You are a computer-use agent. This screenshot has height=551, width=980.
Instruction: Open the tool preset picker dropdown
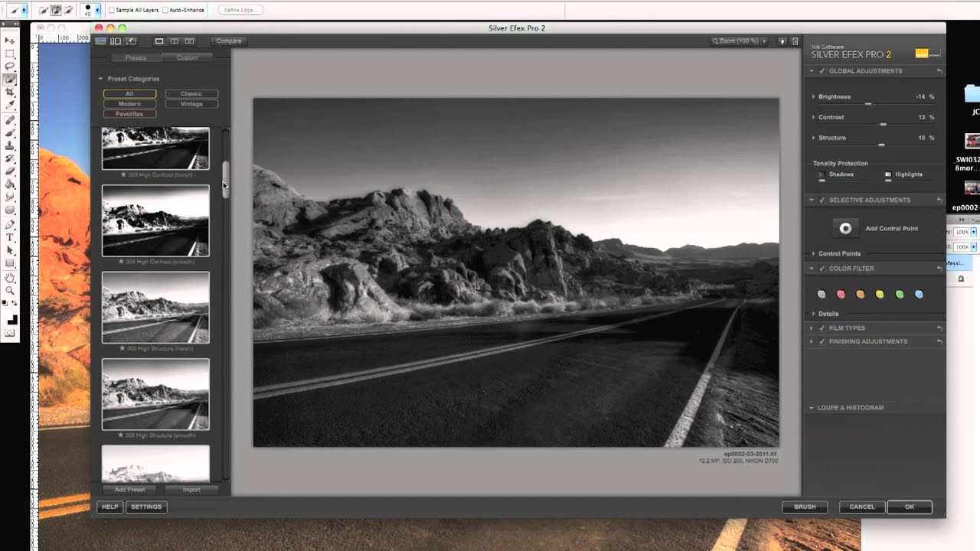24,11
